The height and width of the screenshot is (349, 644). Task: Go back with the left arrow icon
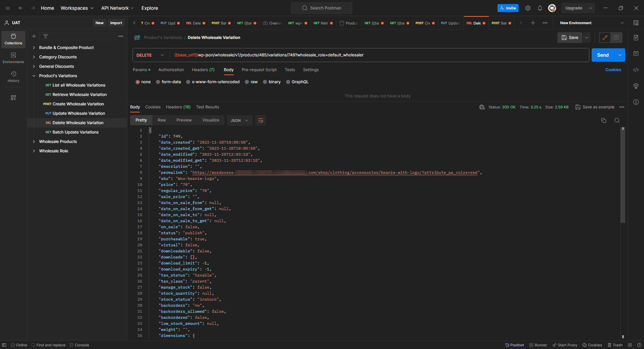coord(21,8)
